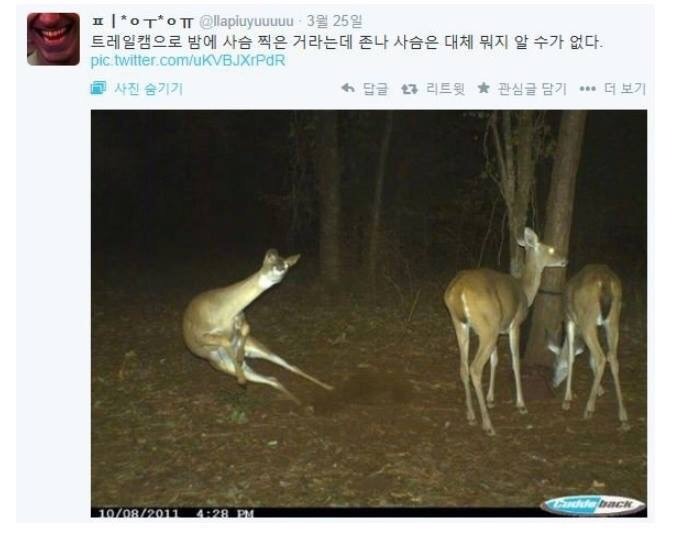The width and height of the screenshot is (677, 539).
Task: Toggle 리트윗 on this tweet
Action: 445,89
